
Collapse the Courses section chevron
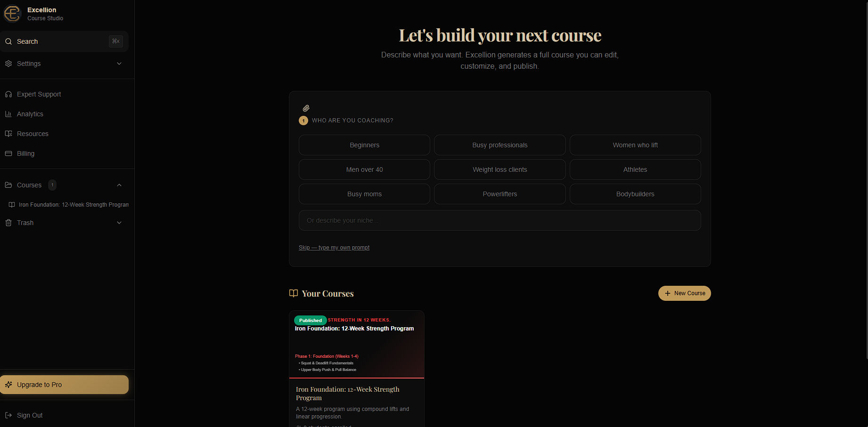(119, 185)
